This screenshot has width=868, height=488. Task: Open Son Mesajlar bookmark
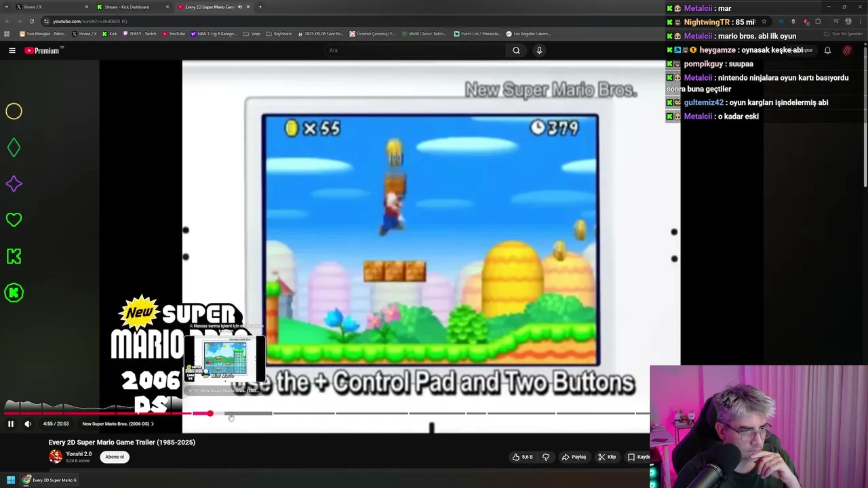[43, 33]
